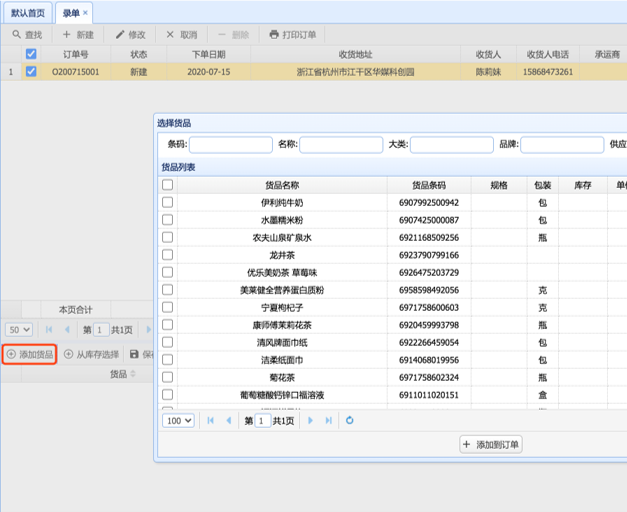This screenshot has width=627, height=512.
Task: Click the 打印订单 print order button
Action: coord(292,35)
